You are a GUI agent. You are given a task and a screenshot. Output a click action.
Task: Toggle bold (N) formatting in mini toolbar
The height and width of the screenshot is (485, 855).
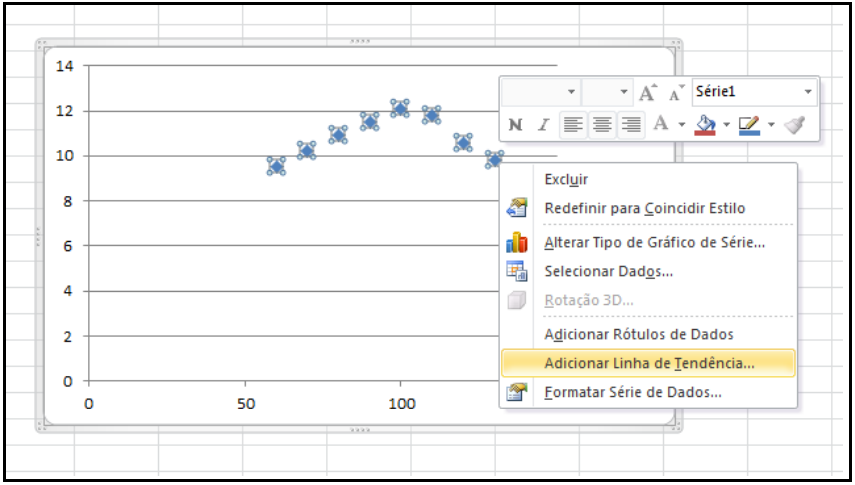516,125
